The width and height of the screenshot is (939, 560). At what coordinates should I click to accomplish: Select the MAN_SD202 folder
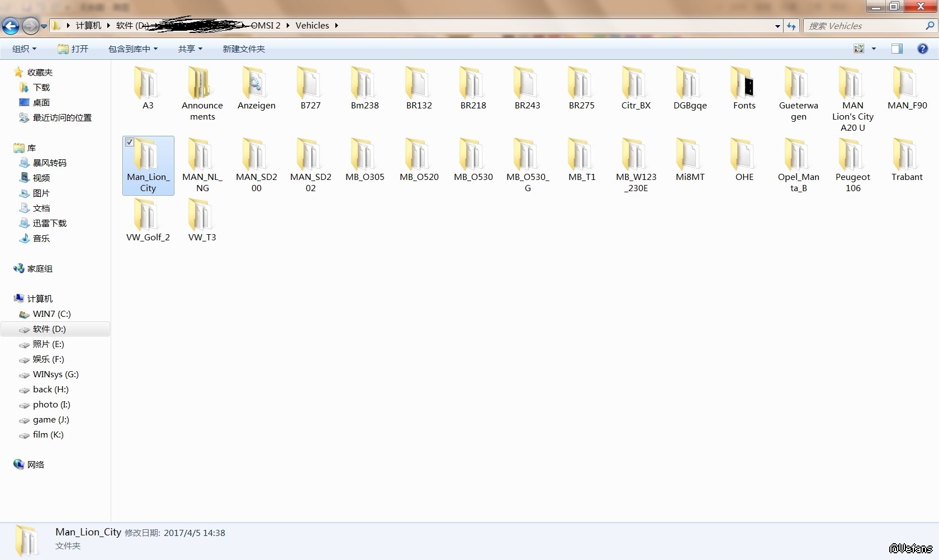tap(310, 165)
